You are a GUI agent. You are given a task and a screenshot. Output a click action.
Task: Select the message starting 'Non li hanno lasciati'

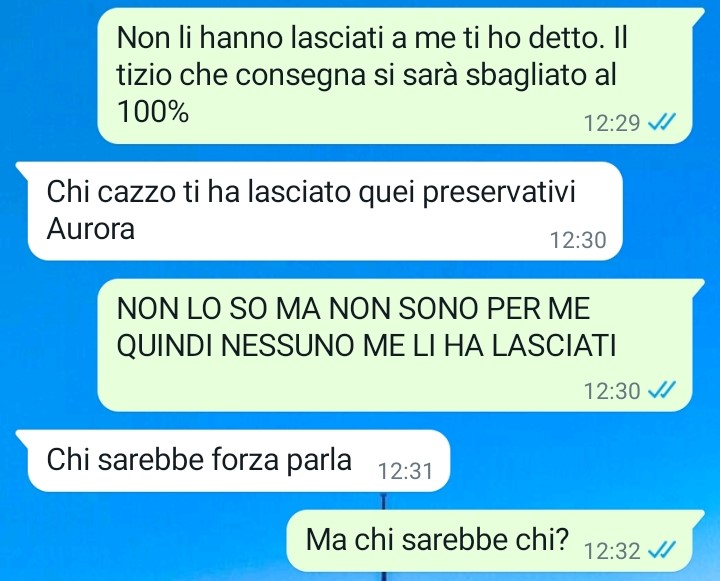[395, 76]
